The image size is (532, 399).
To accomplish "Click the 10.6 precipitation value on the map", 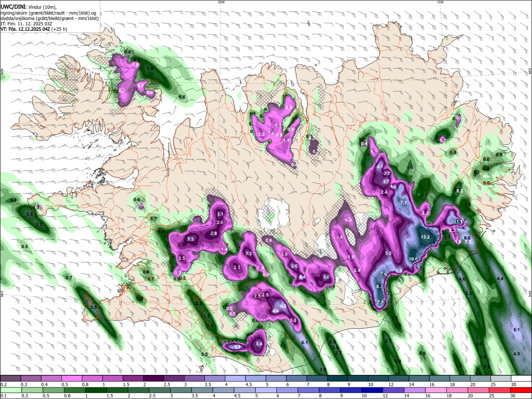I will tap(413, 259).
